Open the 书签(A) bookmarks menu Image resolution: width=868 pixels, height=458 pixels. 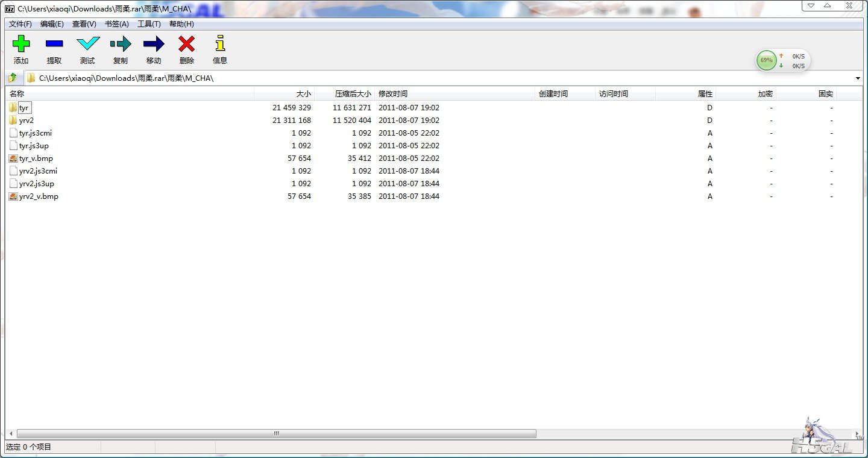click(x=116, y=24)
